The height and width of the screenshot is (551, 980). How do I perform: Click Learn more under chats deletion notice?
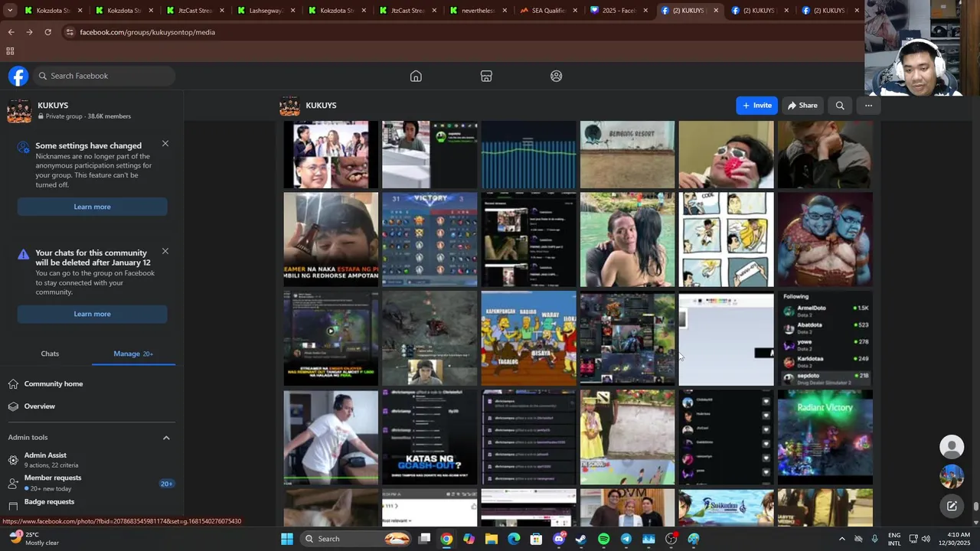point(92,314)
